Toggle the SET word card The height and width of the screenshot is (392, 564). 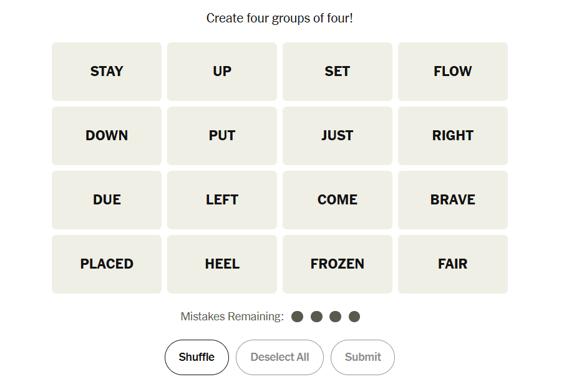coord(338,72)
